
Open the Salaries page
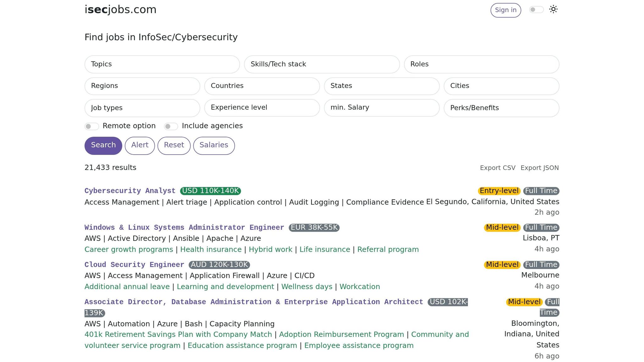pos(214,145)
